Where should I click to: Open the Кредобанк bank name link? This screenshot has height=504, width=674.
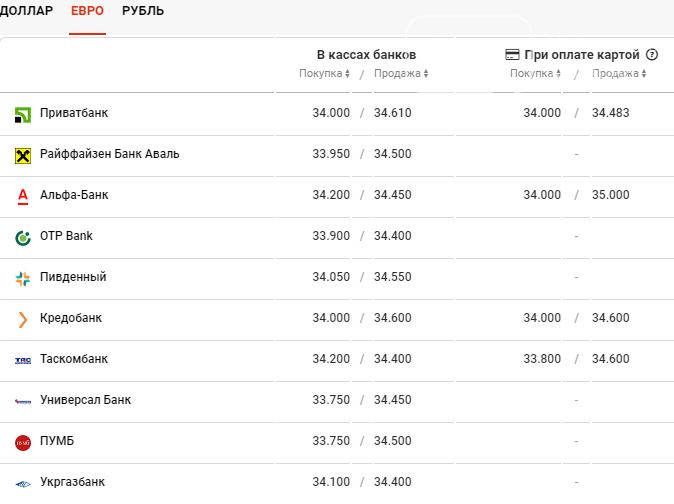click(x=71, y=318)
